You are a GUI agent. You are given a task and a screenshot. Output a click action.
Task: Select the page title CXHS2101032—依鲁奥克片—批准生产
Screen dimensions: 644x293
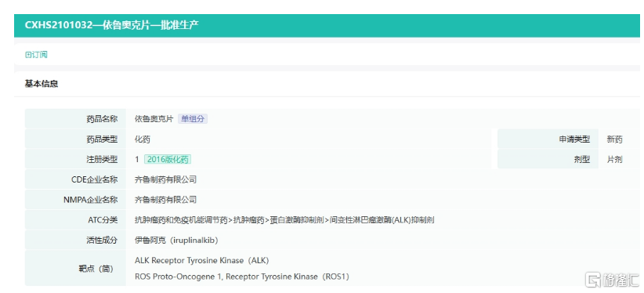(112, 24)
